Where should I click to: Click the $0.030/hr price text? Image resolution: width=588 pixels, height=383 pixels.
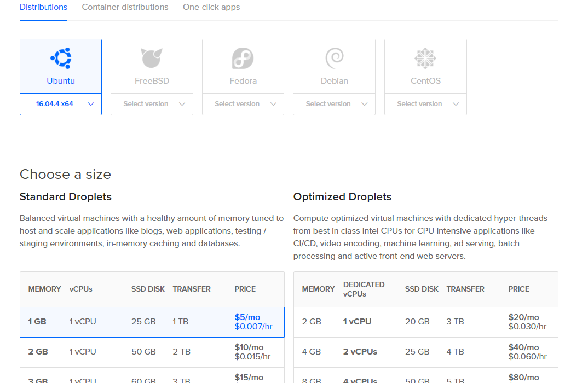coord(528,327)
